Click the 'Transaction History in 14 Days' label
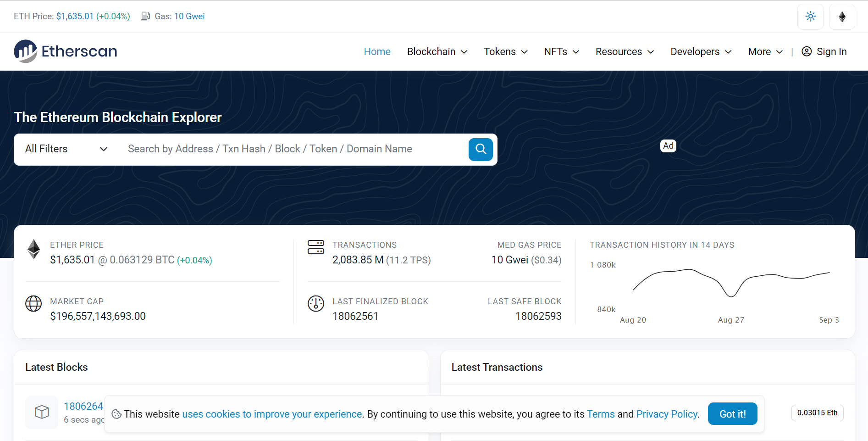The height and width of the screenshot is (441, 868). pyautogui.click(x=662, y=245)
